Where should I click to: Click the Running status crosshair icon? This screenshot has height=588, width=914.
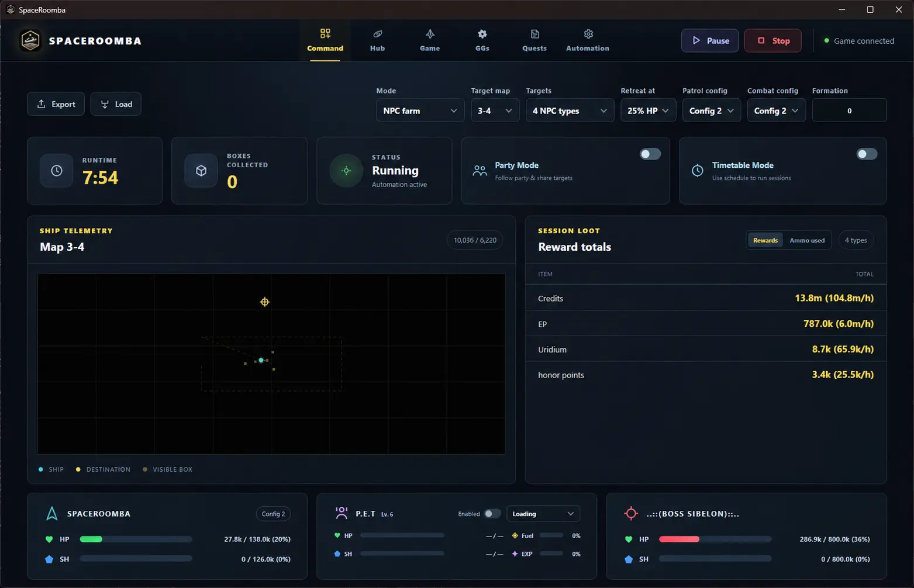(346, 171)
